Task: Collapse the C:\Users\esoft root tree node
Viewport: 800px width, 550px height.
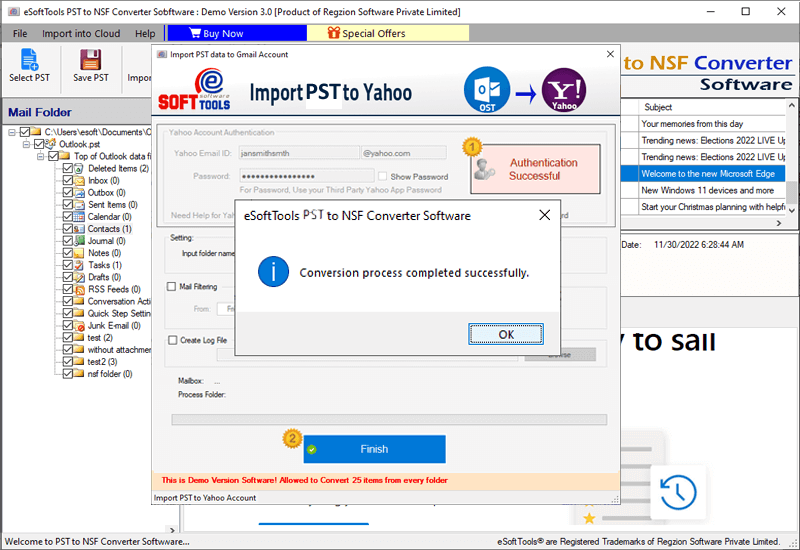Action: [x=12, y=132]
